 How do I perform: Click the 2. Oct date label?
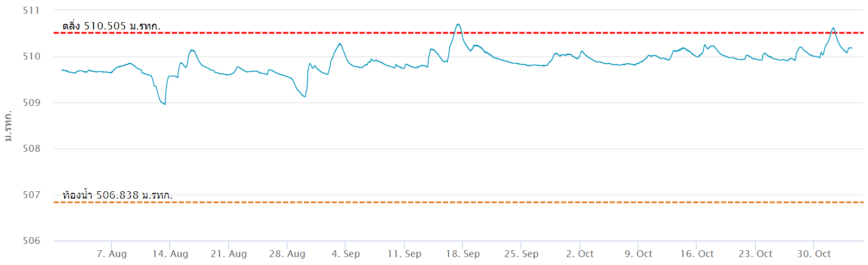tap(580, 254)
